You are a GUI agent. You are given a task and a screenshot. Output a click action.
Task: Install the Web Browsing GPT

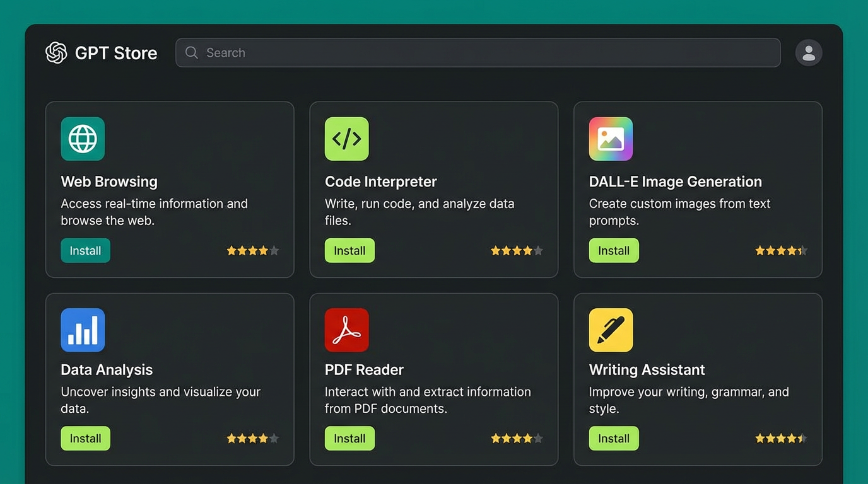click(85, 250)
